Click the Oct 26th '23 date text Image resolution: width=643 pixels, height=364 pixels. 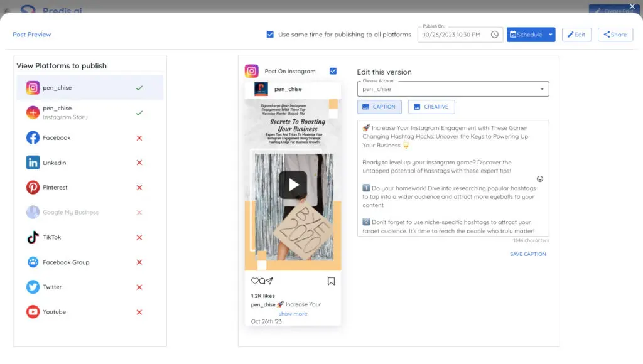click(x=266, y=322)
